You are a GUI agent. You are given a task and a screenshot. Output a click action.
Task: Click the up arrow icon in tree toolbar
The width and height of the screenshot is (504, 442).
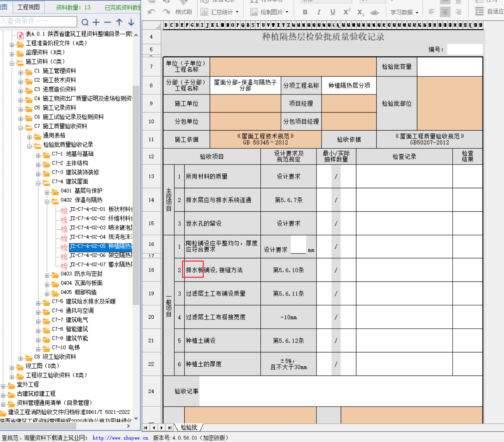click(x=119, y=22)
